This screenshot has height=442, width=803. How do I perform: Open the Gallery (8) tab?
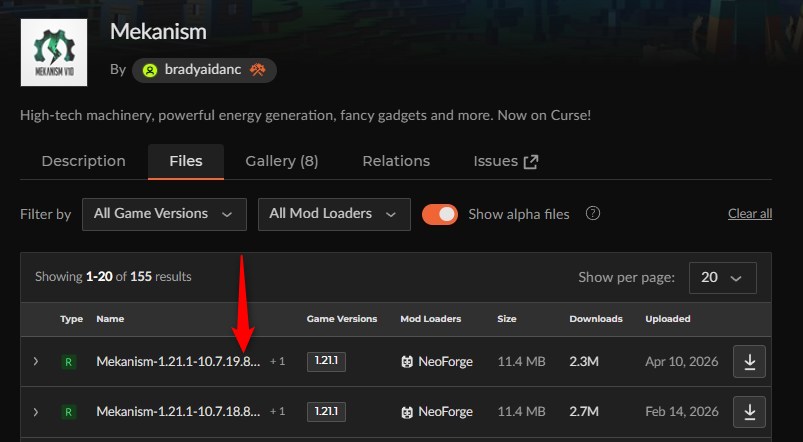(282, 161)
